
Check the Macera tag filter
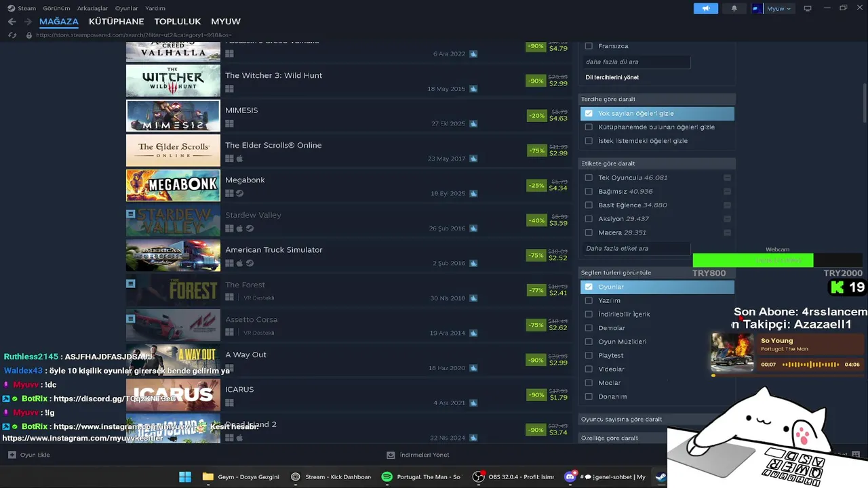pyautogui.click(x=589, y=232)
